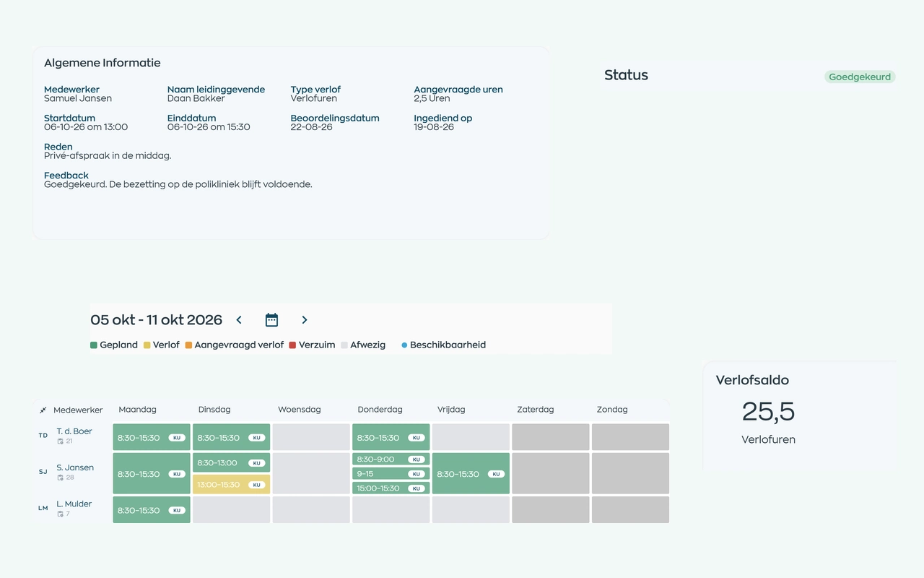The height and width of the screenshot is (578, 924).
Task: Click the manager name Daan Bakker
Action: click(196, 98)
